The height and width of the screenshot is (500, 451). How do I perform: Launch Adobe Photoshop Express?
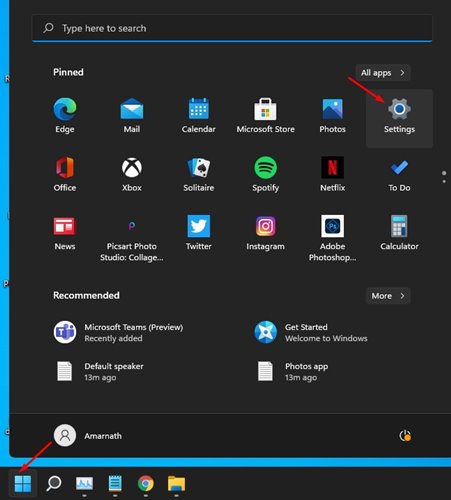pyautogui.click(x=332, y=238)
